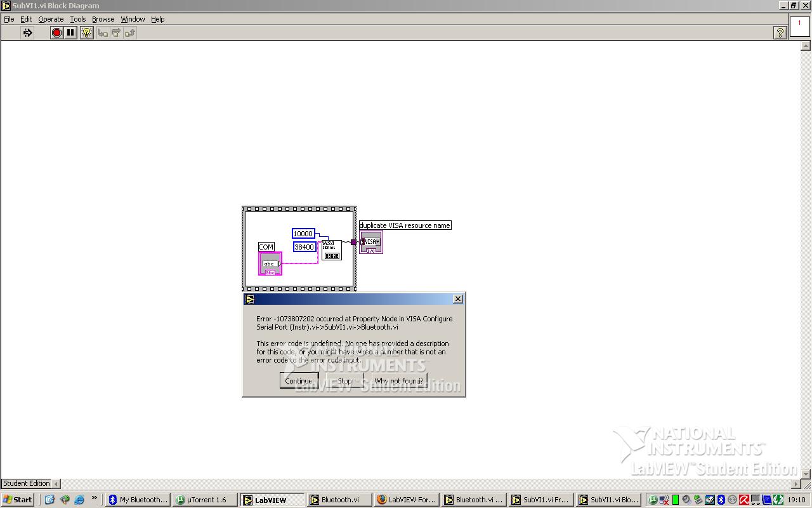
Task: Switch to My Bluetooth taskbar button
Action: point(138,500)
